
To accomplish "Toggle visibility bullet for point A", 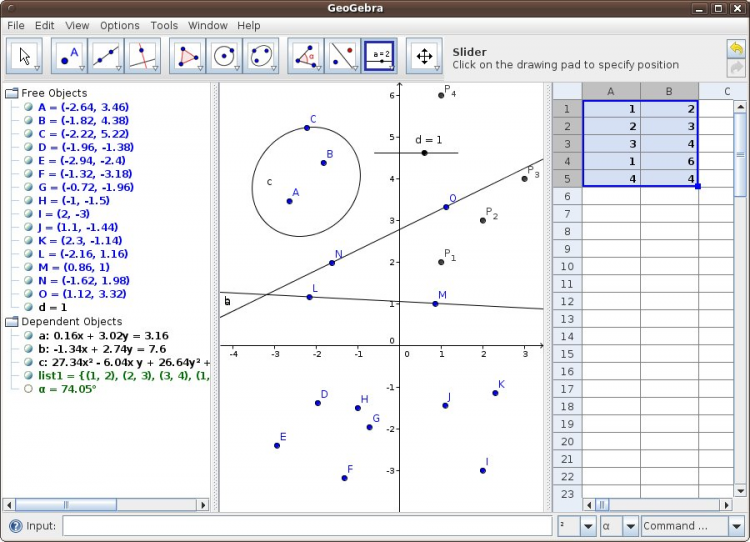I will [28, 106].
